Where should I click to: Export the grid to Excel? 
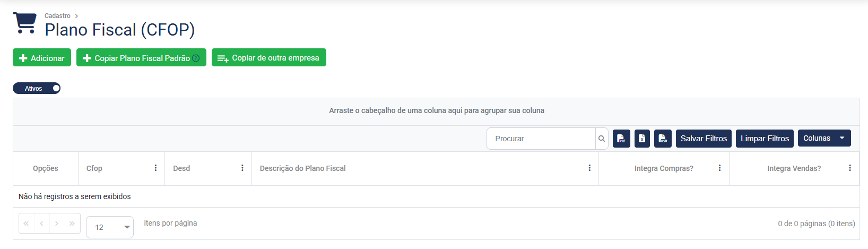click(642, 139)
